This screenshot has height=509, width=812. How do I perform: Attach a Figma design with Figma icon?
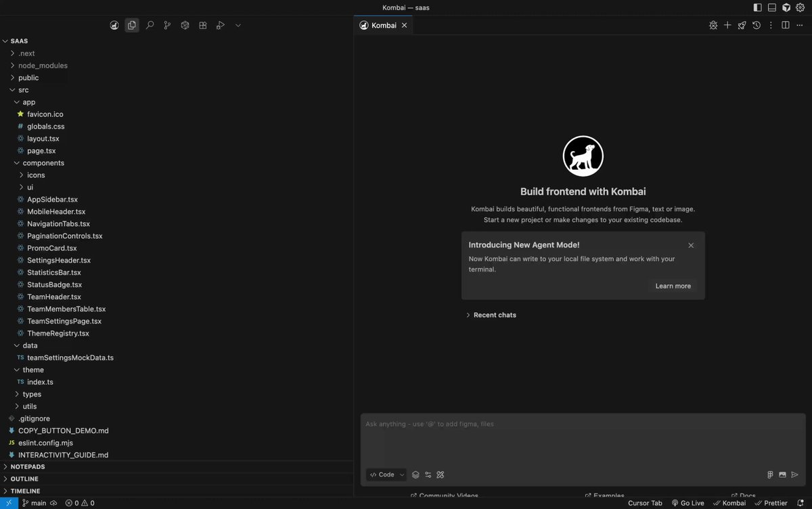pyautogui.click(x=770, y=474)
